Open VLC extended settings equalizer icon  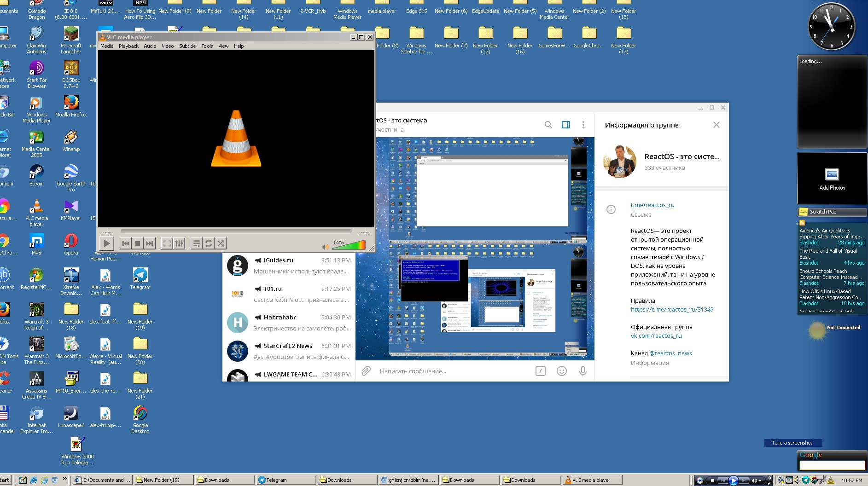(179, 243)
